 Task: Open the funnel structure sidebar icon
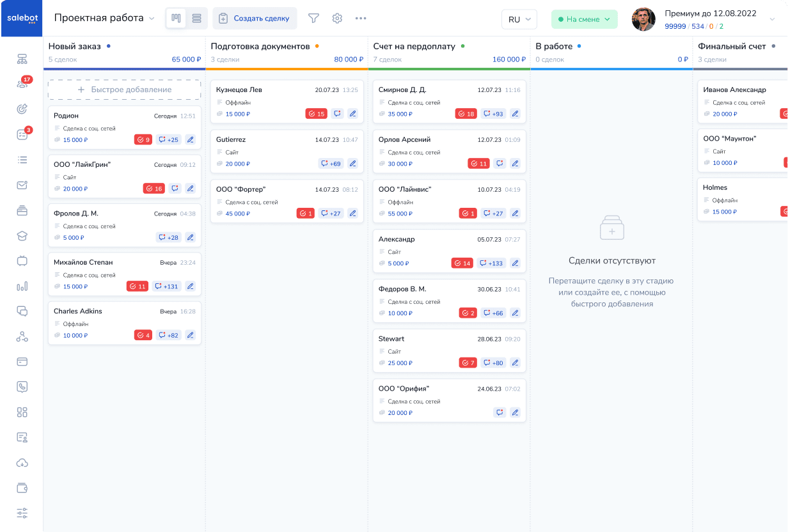pos(22,59)
